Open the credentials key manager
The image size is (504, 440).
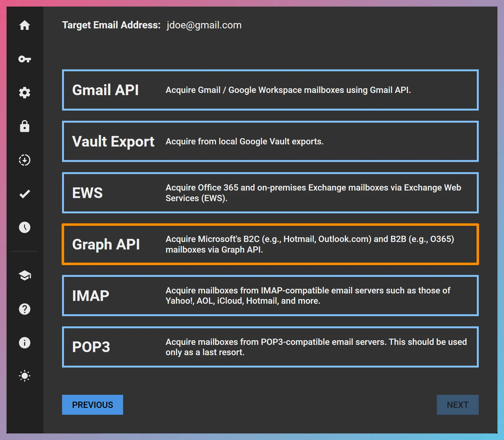(x=25, y=59)
